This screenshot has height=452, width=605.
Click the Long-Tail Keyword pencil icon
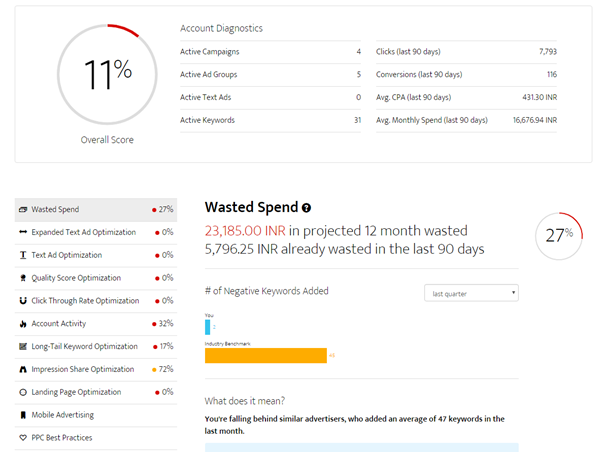[23, 347]
